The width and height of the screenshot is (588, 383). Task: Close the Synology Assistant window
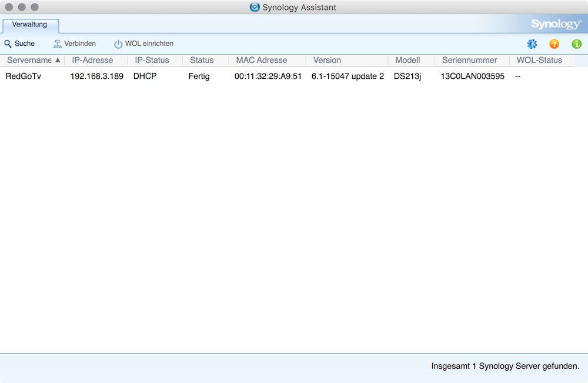coord(9,7)
